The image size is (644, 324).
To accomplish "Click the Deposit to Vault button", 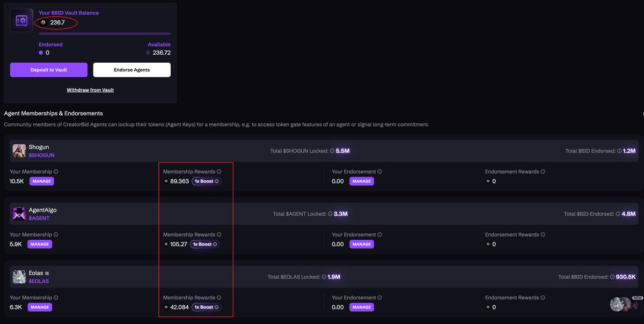I will (x=49, y=70).
